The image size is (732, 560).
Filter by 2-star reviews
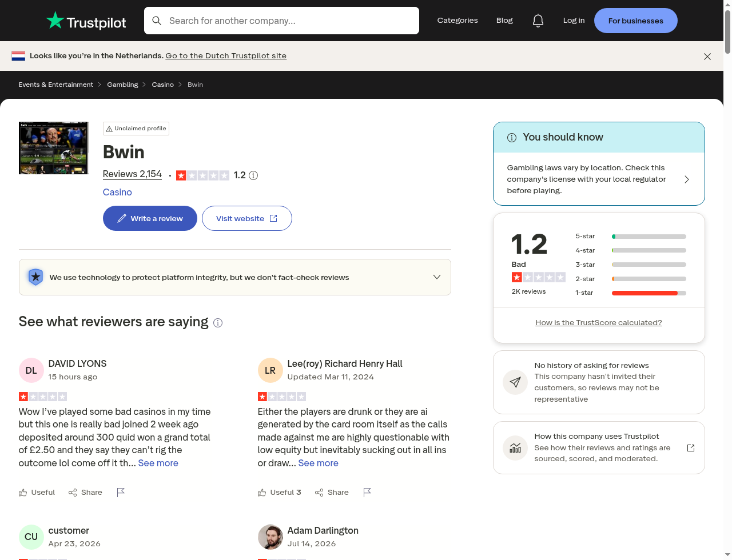[x=631, y=279]
